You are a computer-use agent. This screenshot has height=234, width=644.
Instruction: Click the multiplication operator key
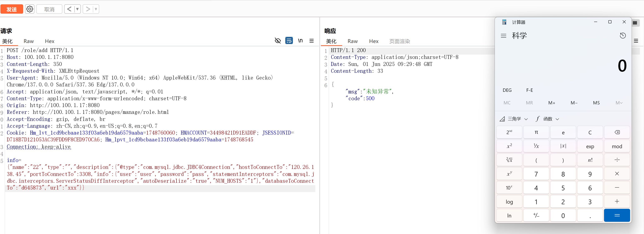(x=617, y=174)
